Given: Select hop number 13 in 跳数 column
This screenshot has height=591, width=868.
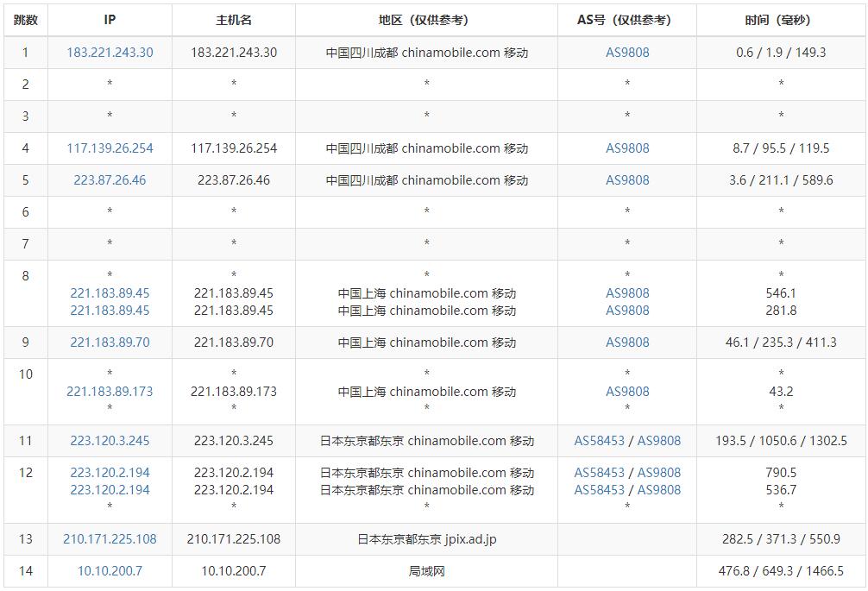Looking at the screenshot, I should coord(26,539).
